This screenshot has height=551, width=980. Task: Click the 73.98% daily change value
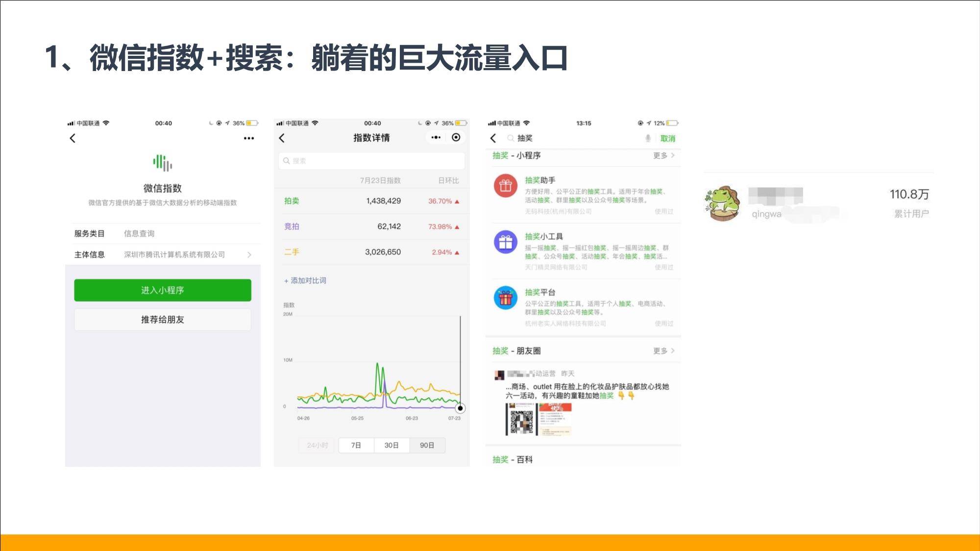(x=440, y=227)
